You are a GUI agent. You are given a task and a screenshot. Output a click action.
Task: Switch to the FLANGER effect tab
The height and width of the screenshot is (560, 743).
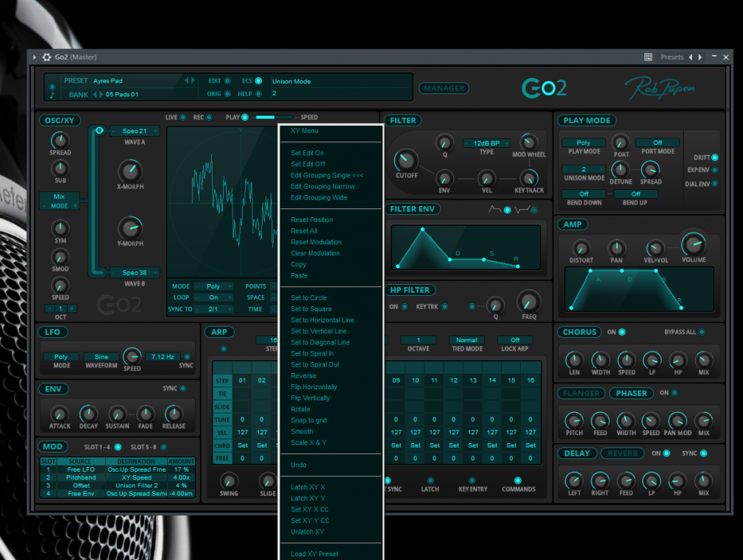(x=581, y=393)
